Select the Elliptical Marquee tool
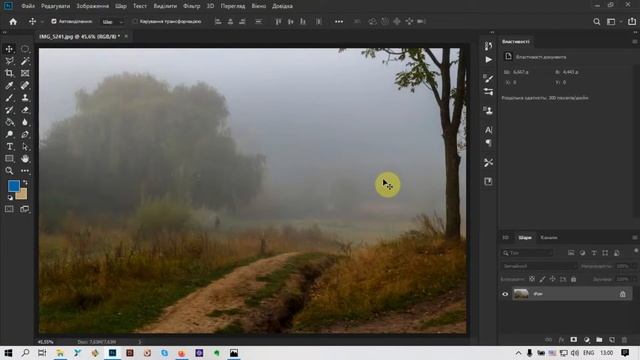The image size is (640, 360). coord(25,49)
